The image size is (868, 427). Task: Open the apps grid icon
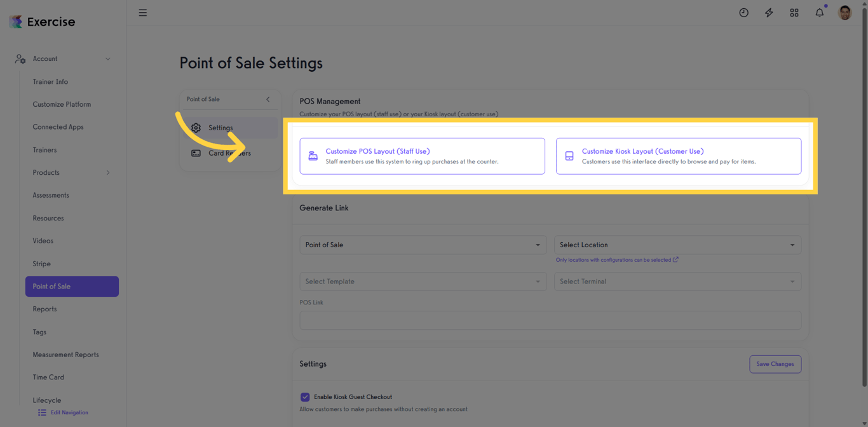[x=794, y=13]
